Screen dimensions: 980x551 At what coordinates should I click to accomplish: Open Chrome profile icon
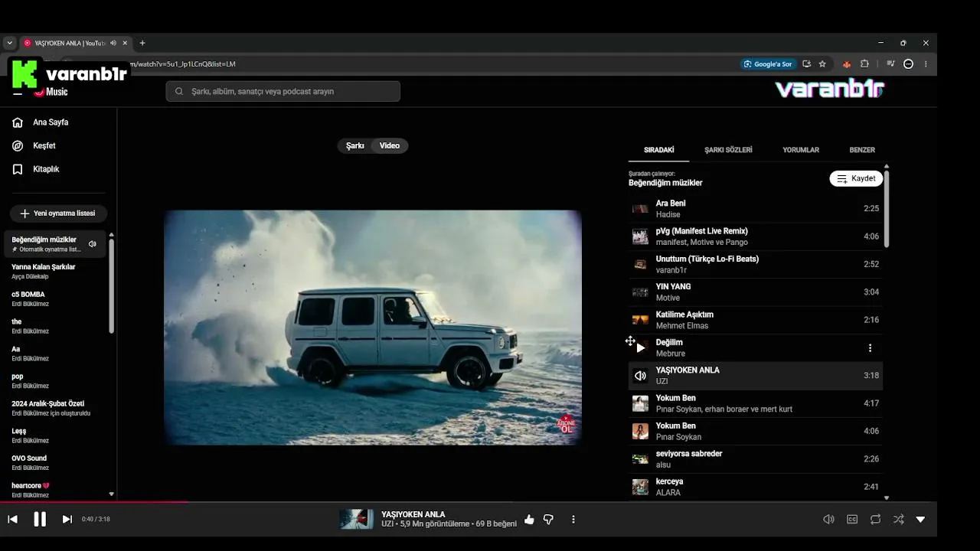coord(909,64)
